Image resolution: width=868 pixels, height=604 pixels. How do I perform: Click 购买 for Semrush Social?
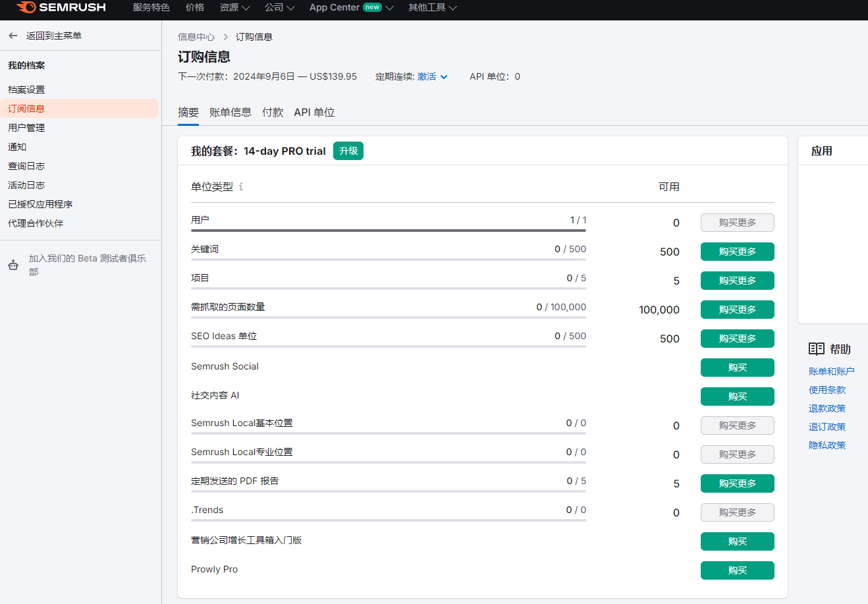click(x=738, y=368)
